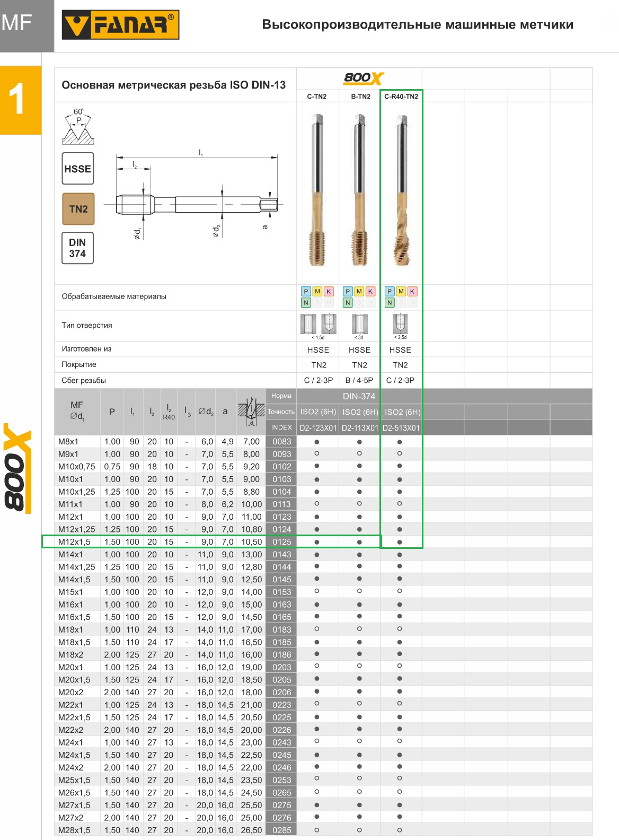Select the HSSE badge beside the tap drawing
619x840 pixels.
tap(78, 169)
